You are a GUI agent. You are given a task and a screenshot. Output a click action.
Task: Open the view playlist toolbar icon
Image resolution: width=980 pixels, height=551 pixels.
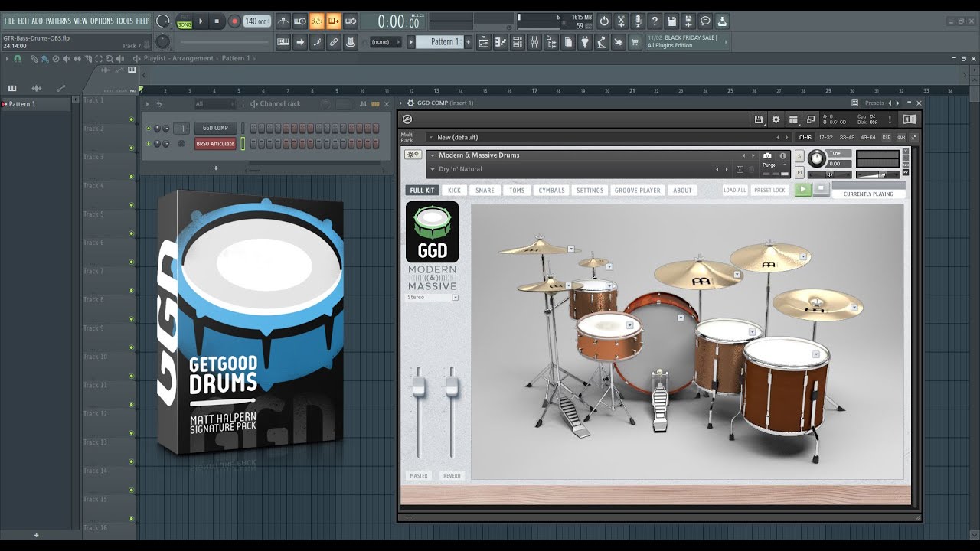[484, 42]
